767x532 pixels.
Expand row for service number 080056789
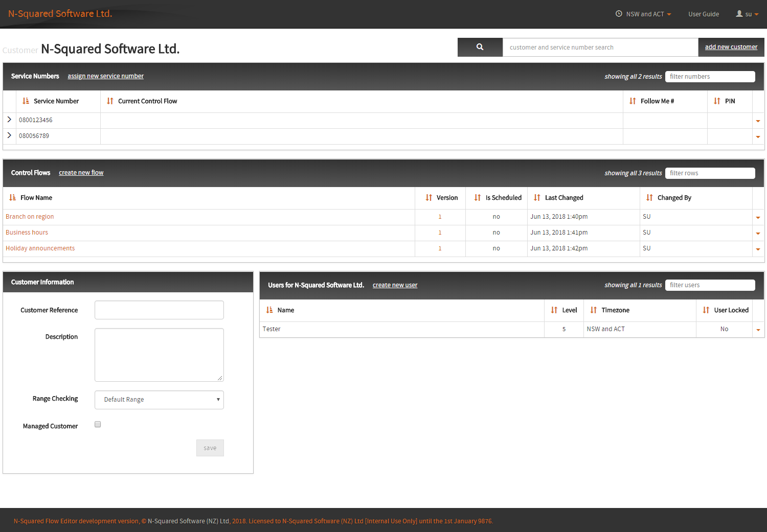pyautogui.click(x=9, y=135)
